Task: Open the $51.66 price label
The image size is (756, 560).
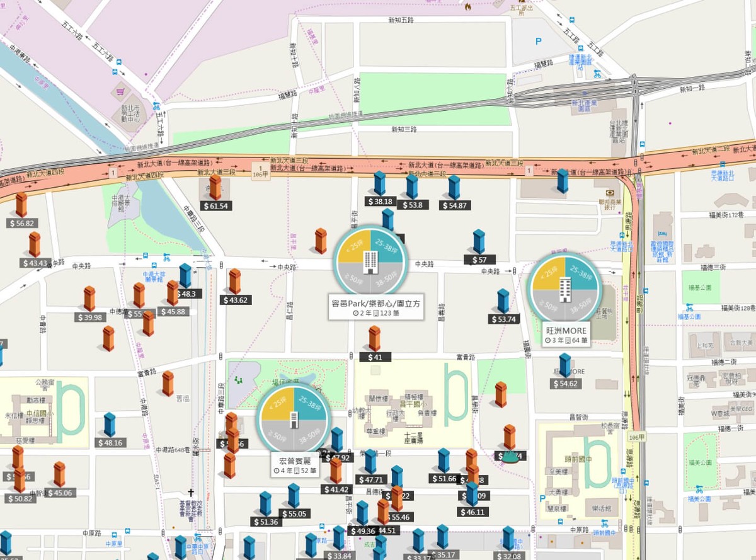Action: click(444, 479)
